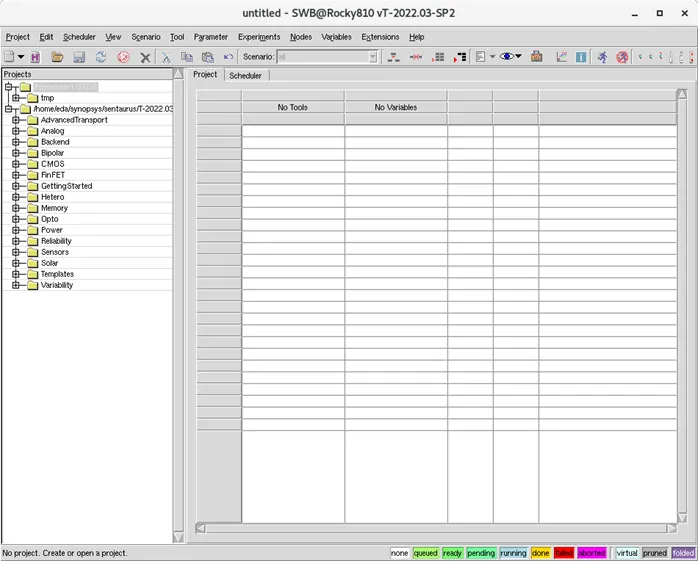Click the Projects tree scroll-up arrow
This screenshot has width=698, height=561.
point(178,73)
